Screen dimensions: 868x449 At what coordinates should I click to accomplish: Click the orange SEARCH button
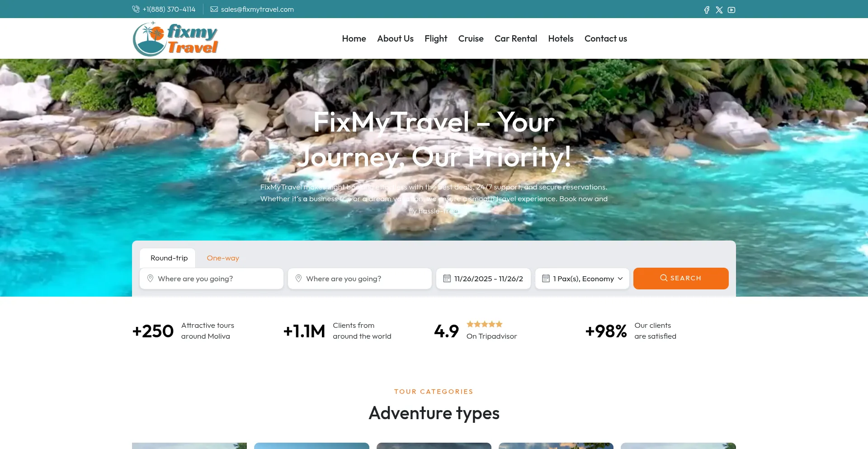681,278
